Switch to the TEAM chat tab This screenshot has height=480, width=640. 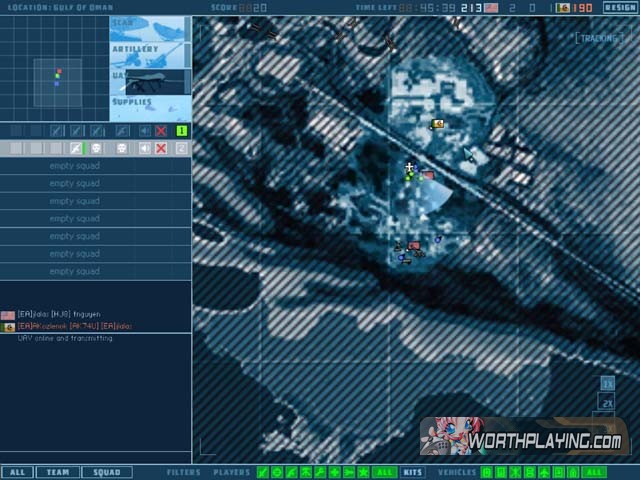pyautogui.click(x=59, y=472)
